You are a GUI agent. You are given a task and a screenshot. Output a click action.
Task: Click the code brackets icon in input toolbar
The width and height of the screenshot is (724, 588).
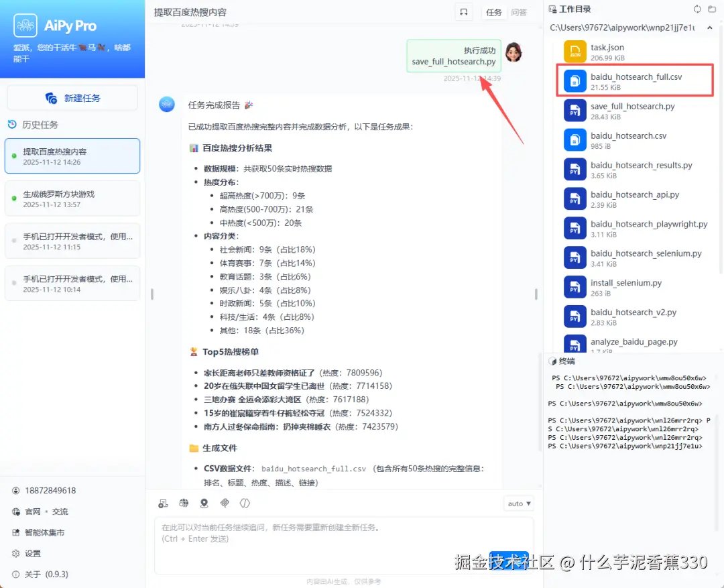(245, 503)
